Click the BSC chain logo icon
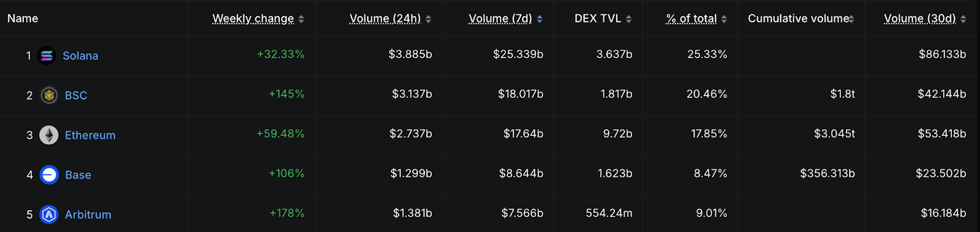Viewport: 980px width, 232px height. click(49, 95)
